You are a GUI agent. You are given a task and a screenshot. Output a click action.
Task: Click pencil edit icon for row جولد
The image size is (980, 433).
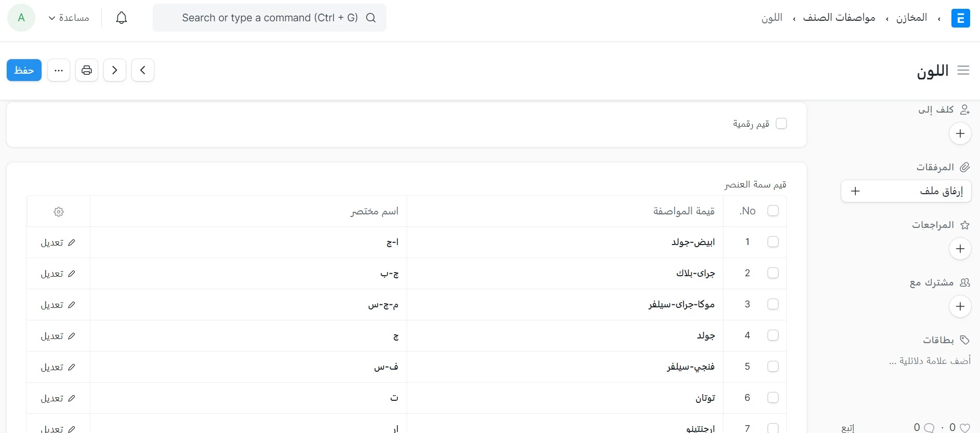(72, 336)
